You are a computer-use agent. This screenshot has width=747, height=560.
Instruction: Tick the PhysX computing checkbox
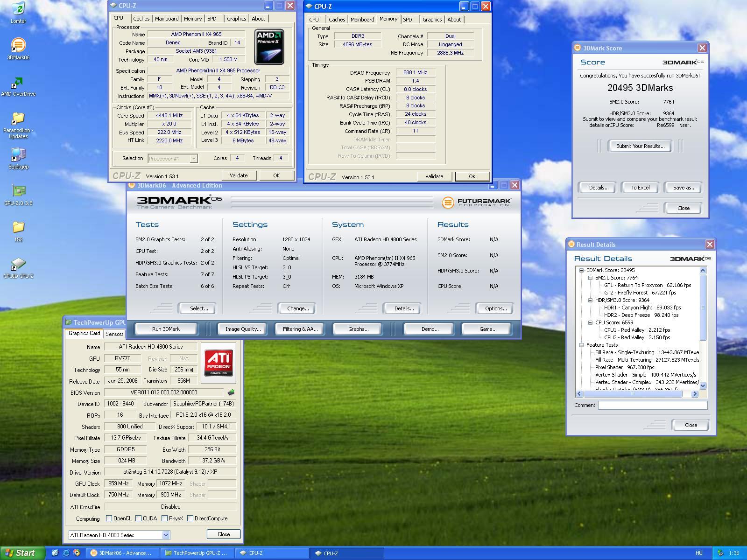[164, 518]
